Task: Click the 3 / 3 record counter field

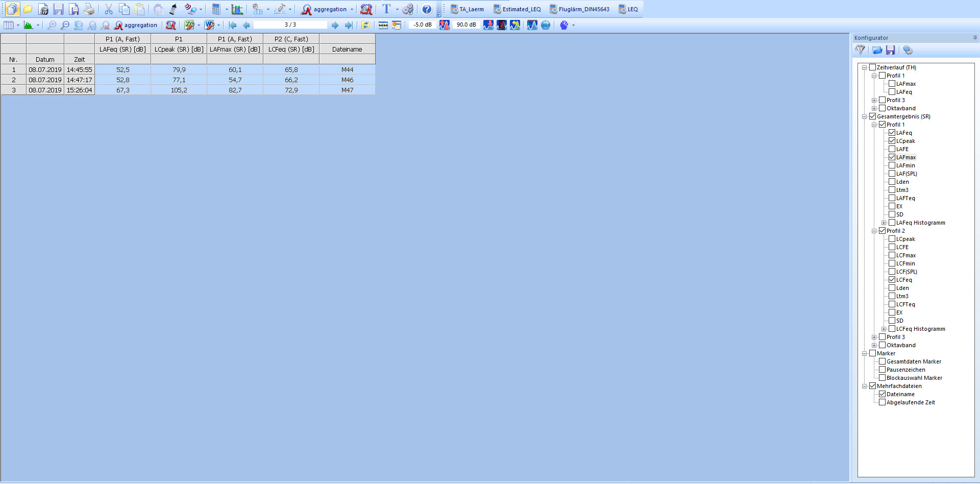Action: point(290,25)
